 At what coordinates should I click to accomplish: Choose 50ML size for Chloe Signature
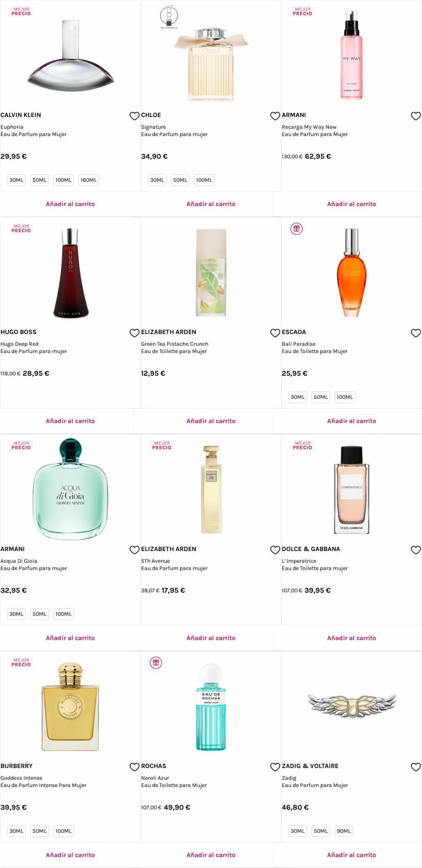pyautogui.click(x=180, y=180)
